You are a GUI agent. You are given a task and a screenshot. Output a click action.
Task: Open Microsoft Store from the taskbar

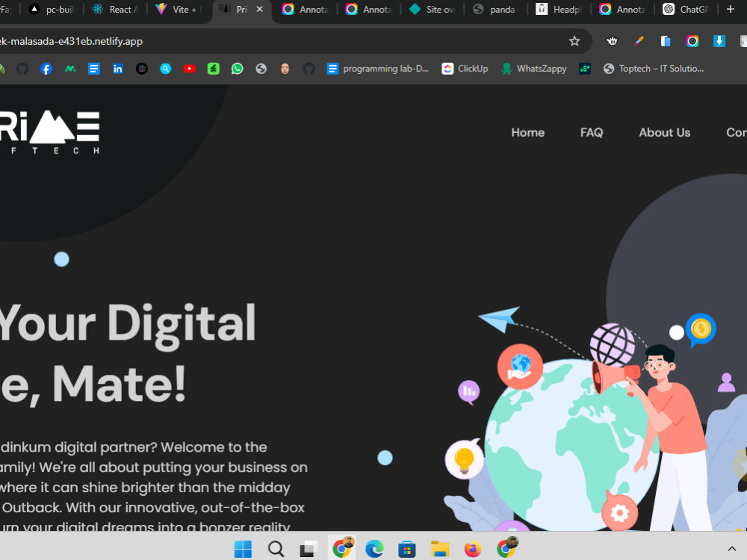[407, 549]
